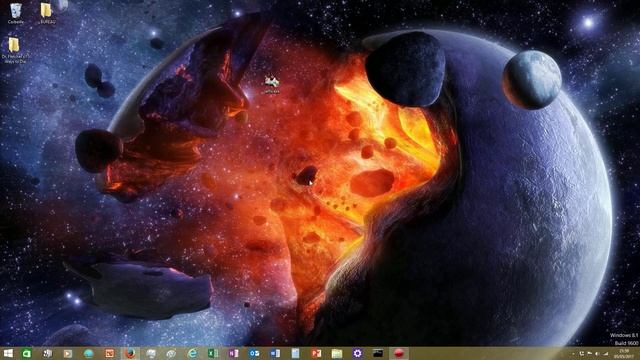The height and width of the screenshot is (360, 640).
Task: Open the volume control in tray
Action: click(597, 354)
